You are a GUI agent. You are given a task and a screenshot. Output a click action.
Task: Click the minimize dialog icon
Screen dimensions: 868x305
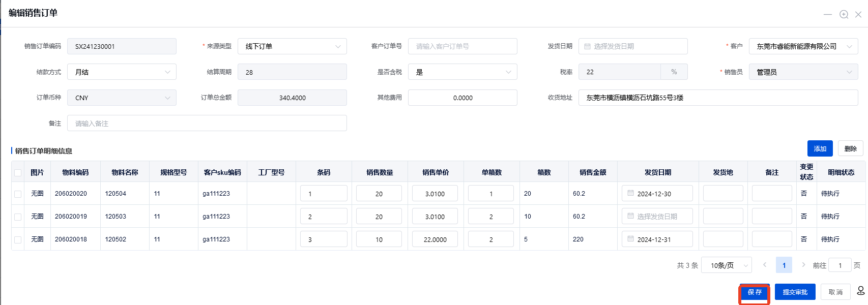[828, 14]
